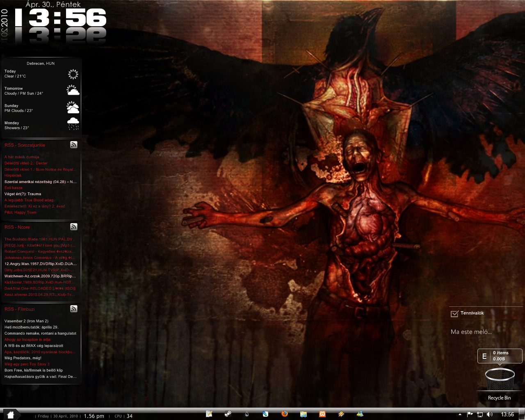Open 'A legújabb True Blood adag' article
The image size is (525, 420).
click(x=29, y=200)
